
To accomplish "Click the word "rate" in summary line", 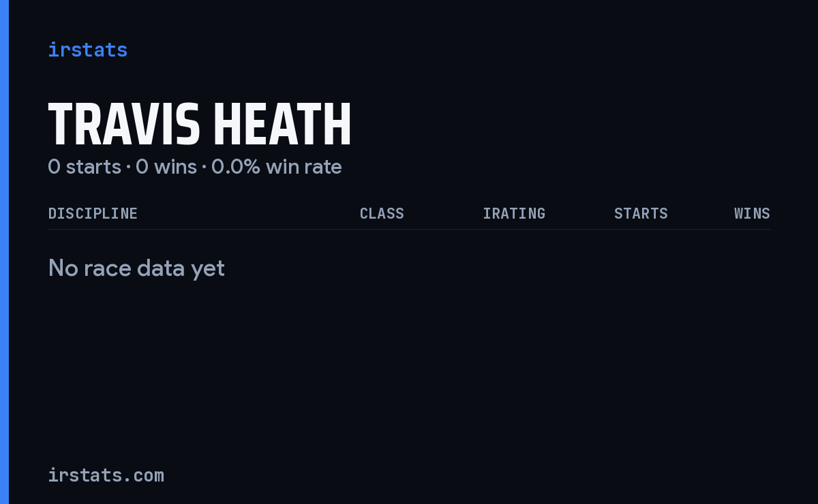I will [x=324, y=167].
